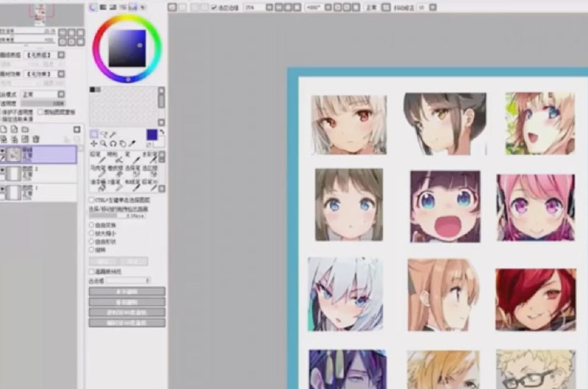The image size is (588, 389).
Task: Create a new layer folder
Action: click(x=25, y=129)
